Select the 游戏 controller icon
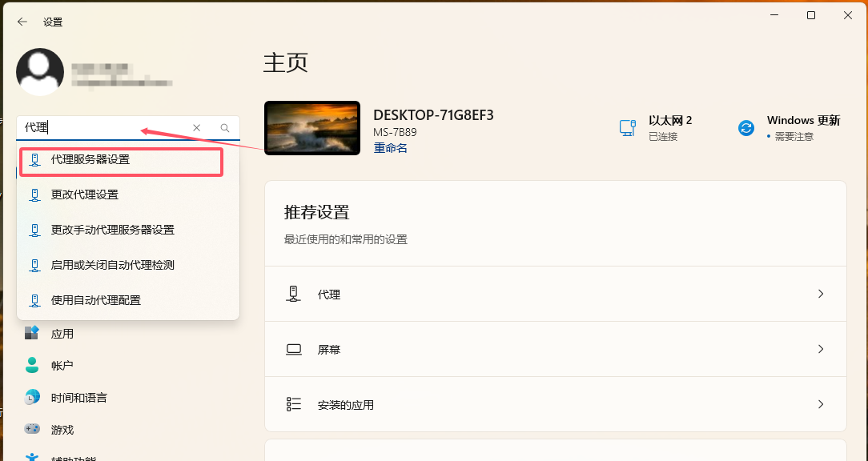Image resolution: width=868 pixels, height=461 pixels. pos(32,429)
